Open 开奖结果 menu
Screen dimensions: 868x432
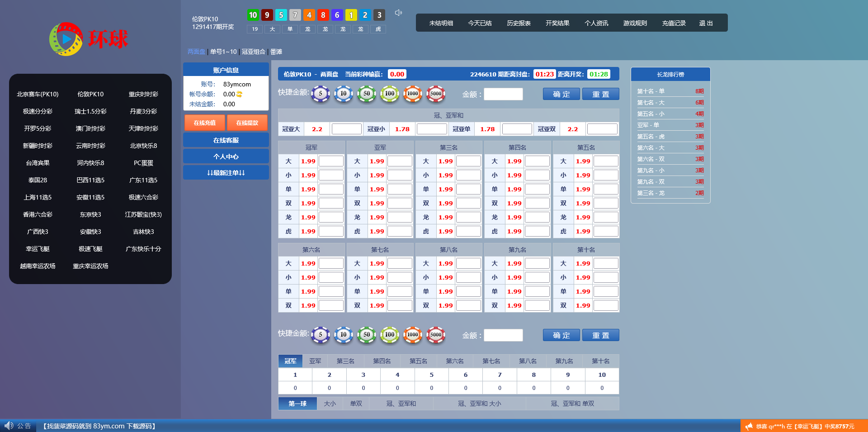[x=557, y=23]
